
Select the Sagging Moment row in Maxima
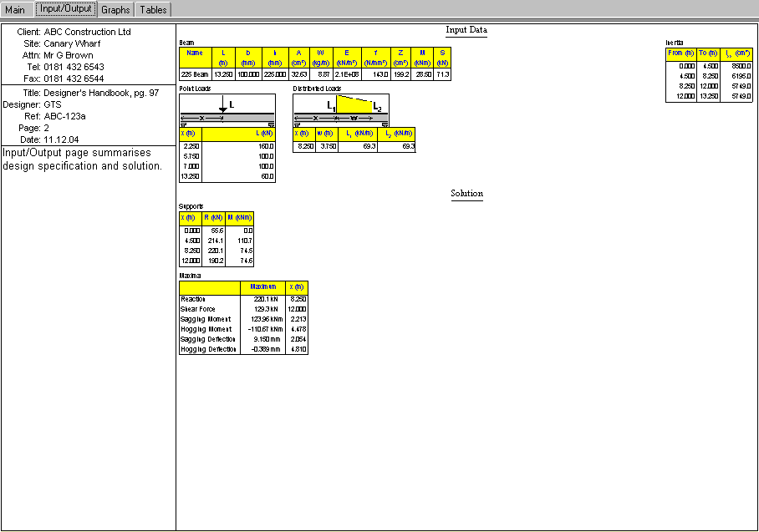209,319
